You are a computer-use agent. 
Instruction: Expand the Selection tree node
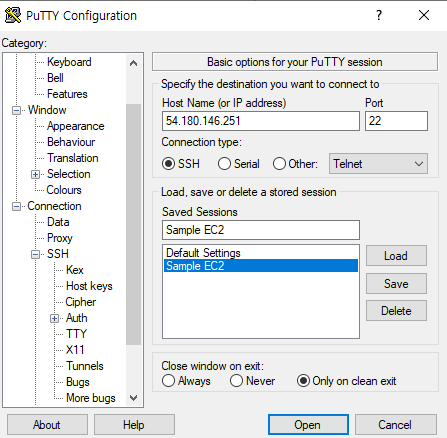[x=35, y=174]
